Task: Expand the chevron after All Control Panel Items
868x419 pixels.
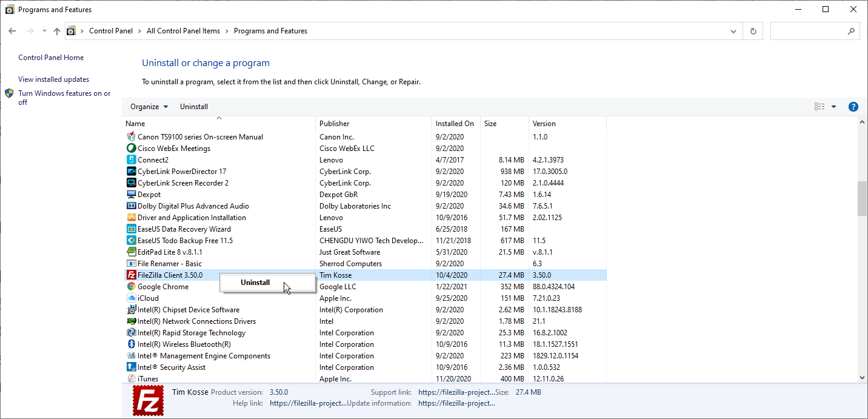Action: [x=227, y=31]
